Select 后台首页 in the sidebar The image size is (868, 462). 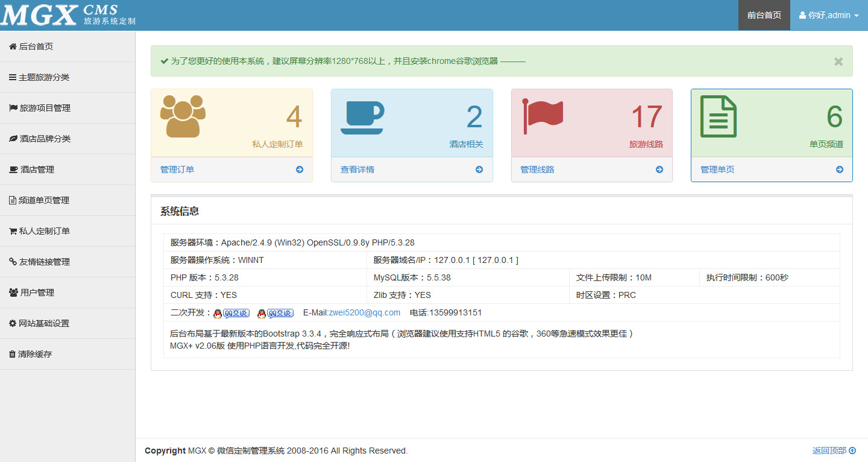[36, 46]
